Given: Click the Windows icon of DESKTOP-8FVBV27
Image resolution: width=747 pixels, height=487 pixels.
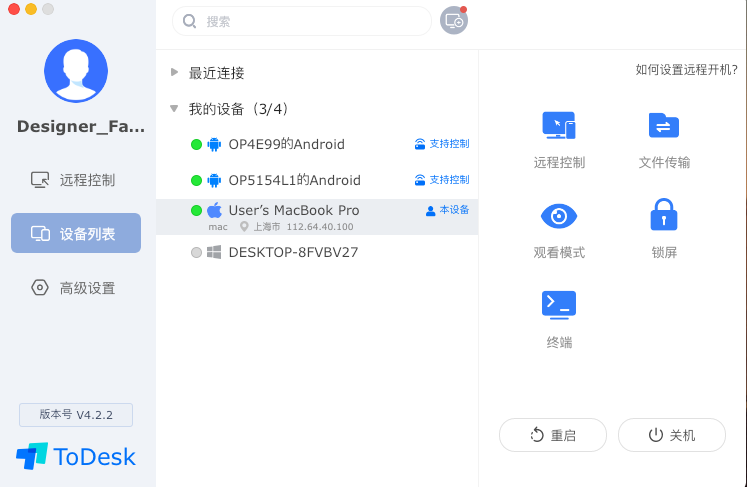Looking at the screenshot, I should pyautogui.click(x=214, y=252).
